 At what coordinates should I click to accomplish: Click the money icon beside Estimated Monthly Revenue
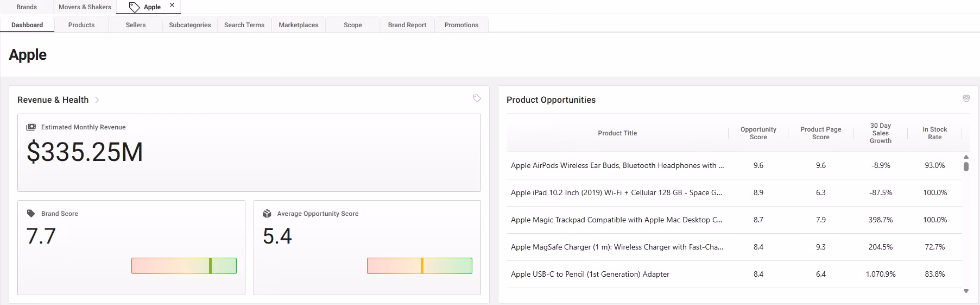(31, 127)
